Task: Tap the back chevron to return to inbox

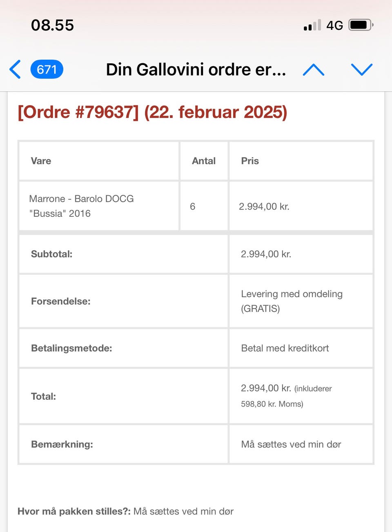Action: pyautogui.click(x=16, y=69)
